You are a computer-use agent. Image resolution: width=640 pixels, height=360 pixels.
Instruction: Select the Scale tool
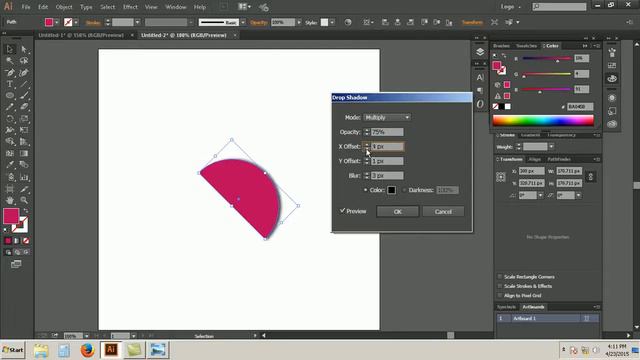(24, 119)
